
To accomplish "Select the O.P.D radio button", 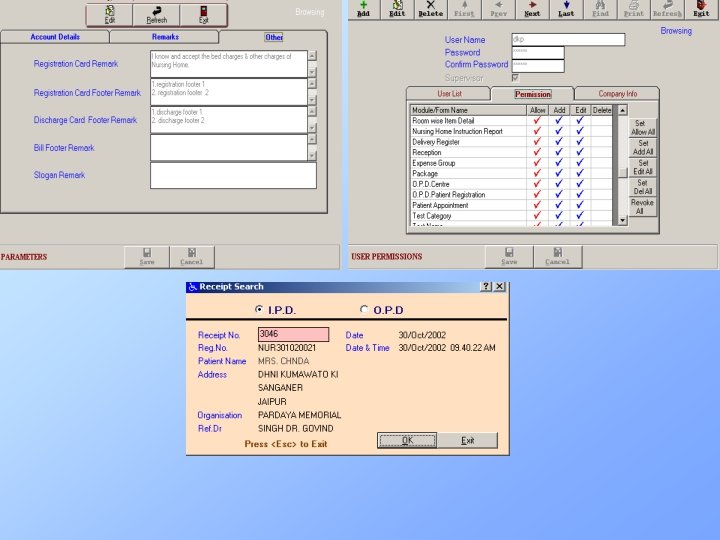I will (364, 309).
